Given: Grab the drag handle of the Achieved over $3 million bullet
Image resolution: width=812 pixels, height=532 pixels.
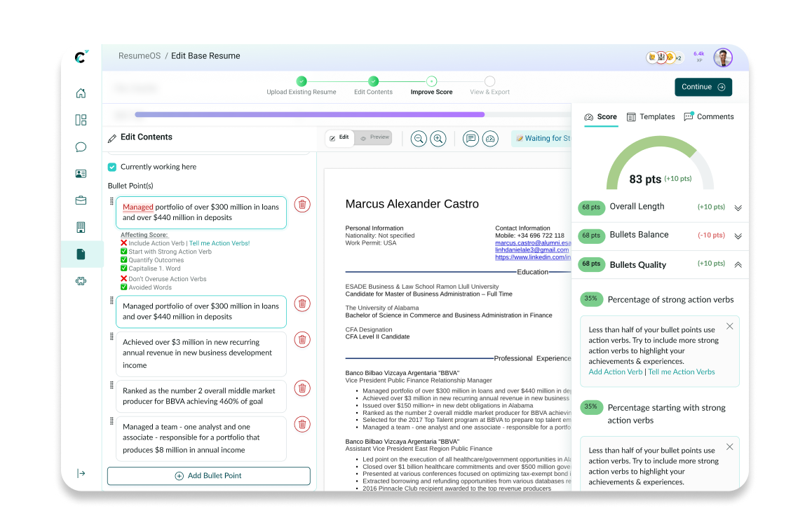Looking at the screenshot, I should (x=111, y=337).
